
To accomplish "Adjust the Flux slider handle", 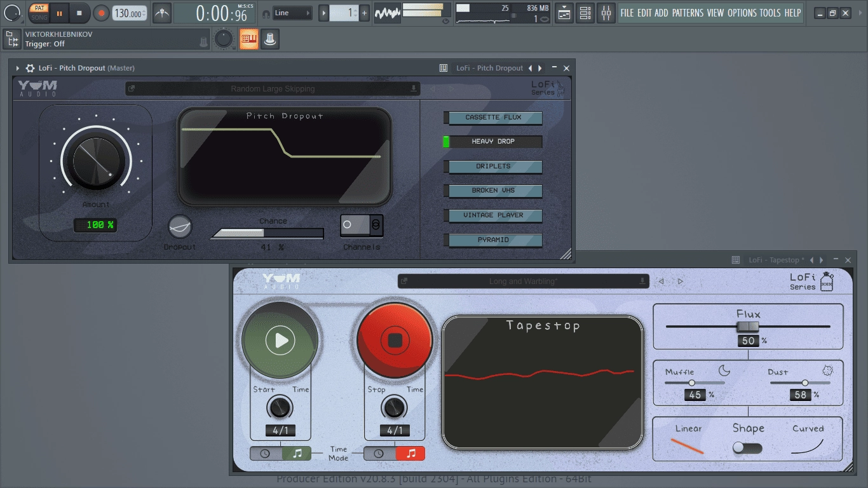I will (748, 327).
